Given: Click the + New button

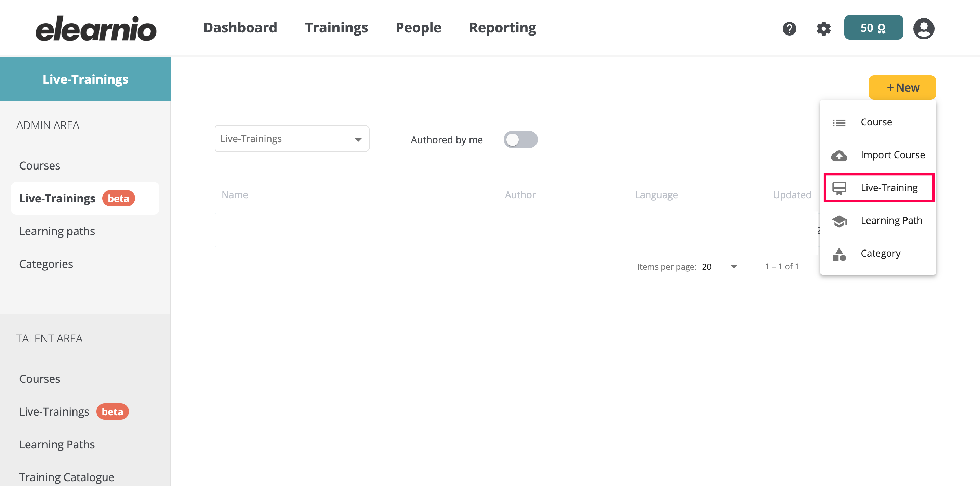Looking at the screenshot, I should [902, 87].
